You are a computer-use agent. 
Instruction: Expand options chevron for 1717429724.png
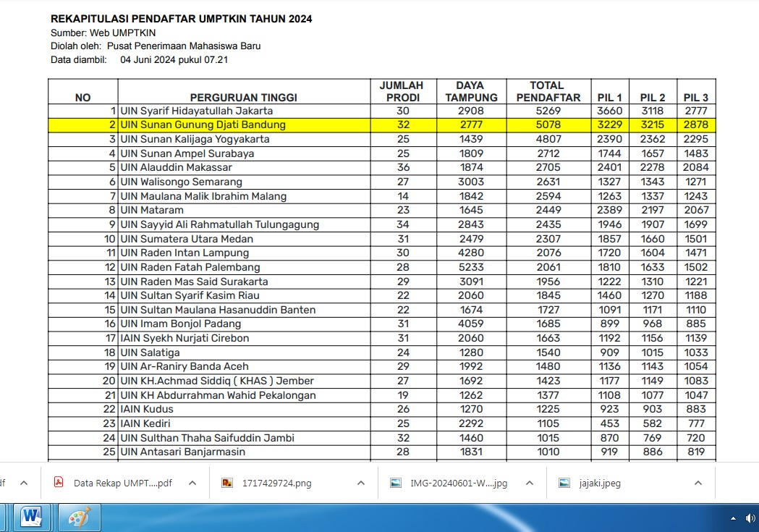(361, 483)
